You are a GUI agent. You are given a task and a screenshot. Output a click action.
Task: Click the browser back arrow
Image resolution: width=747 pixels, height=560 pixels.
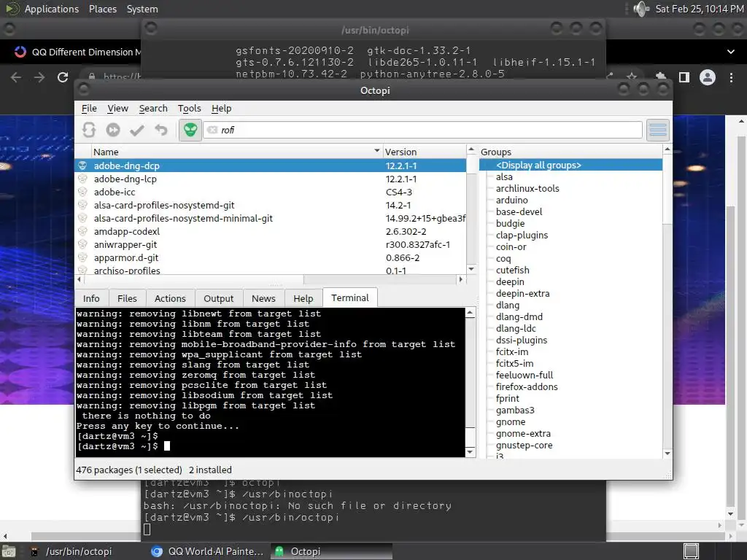pos(16,77)
